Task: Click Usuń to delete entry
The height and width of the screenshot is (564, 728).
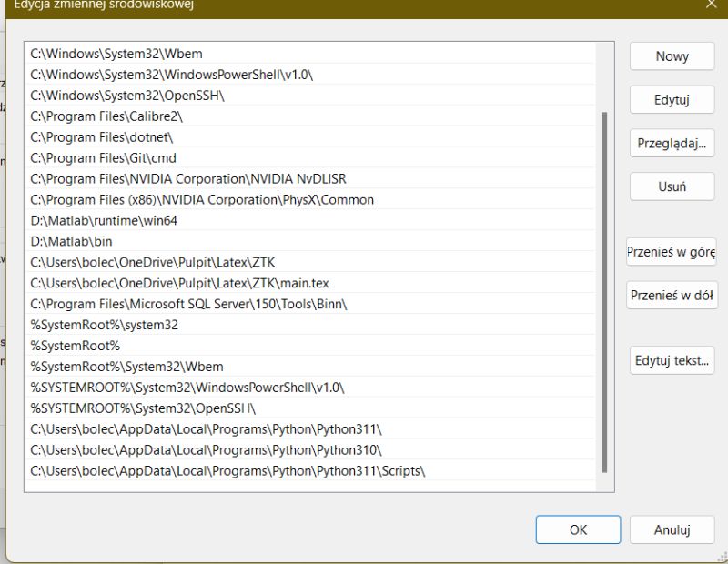Action: 672,186
